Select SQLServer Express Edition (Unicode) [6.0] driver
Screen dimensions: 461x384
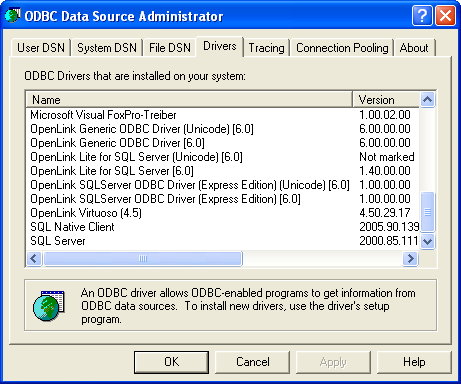coord(190,185)
